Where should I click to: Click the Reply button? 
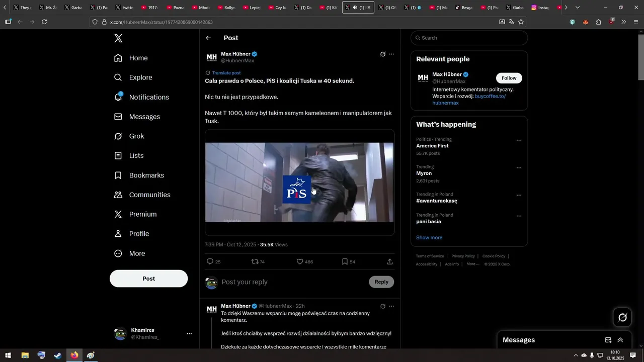click(381, 282)
